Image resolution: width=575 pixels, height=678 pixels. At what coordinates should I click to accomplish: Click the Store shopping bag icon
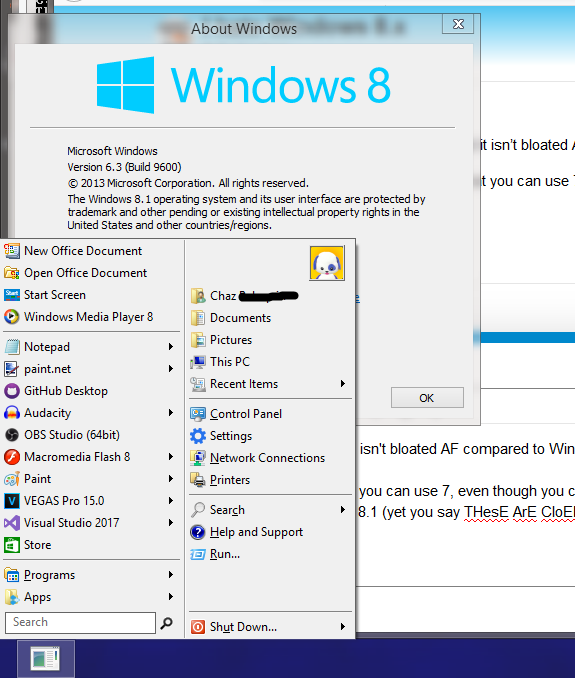point(12,545)
